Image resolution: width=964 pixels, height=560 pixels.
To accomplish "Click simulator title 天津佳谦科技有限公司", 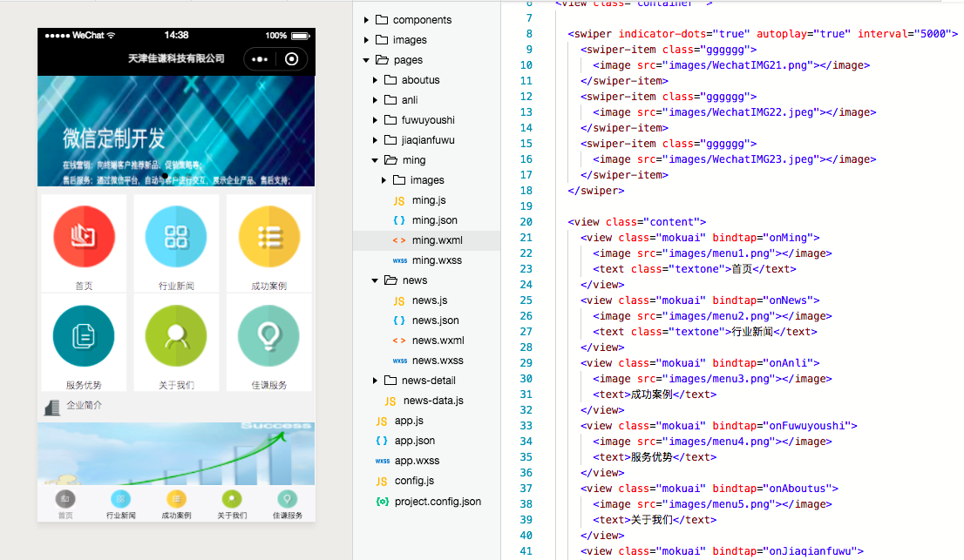I will (176, 58).
